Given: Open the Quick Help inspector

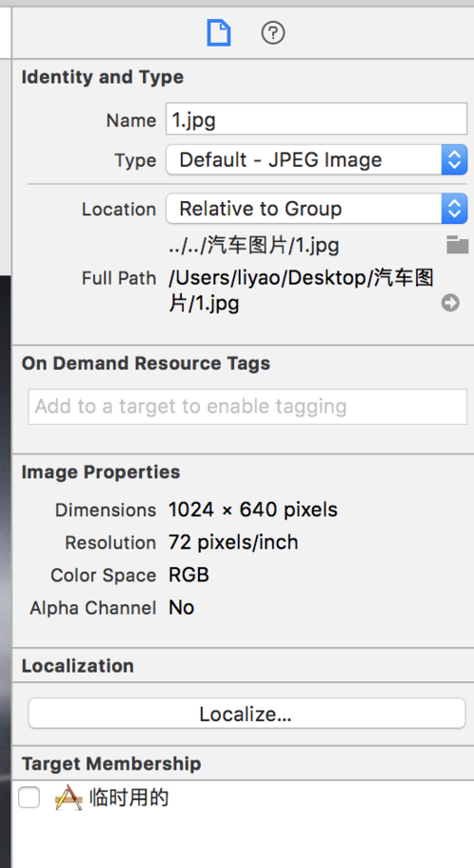Looking at the screenshot, I should [273, 33].
